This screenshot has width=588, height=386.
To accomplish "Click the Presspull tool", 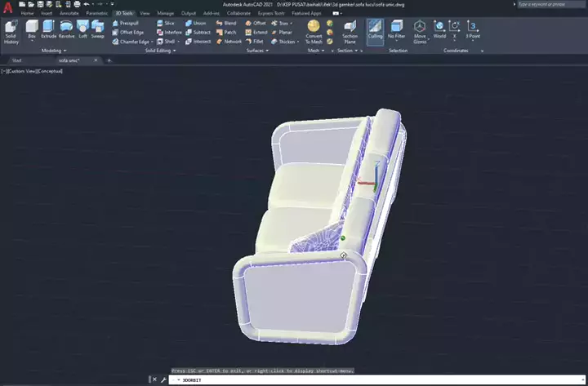I will click(125, 23).
